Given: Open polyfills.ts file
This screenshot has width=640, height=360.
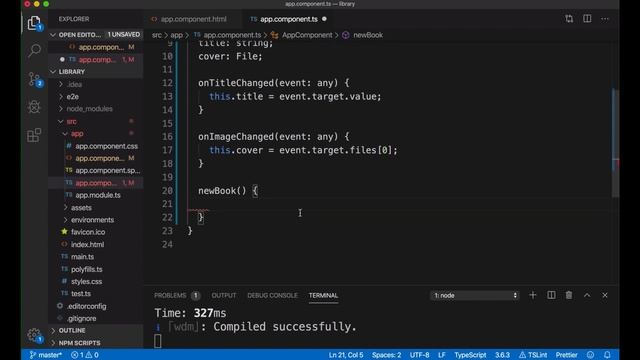Looking at the screenshot, I should pyautogui.click(x=87, y=269).
